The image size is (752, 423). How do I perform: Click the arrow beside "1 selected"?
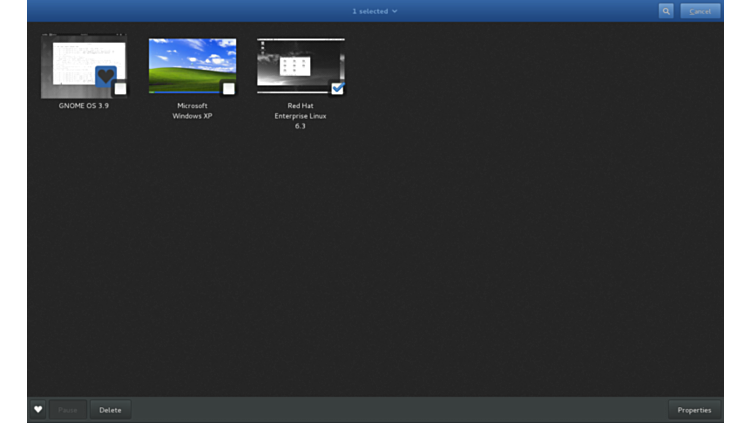coord(395,11)
